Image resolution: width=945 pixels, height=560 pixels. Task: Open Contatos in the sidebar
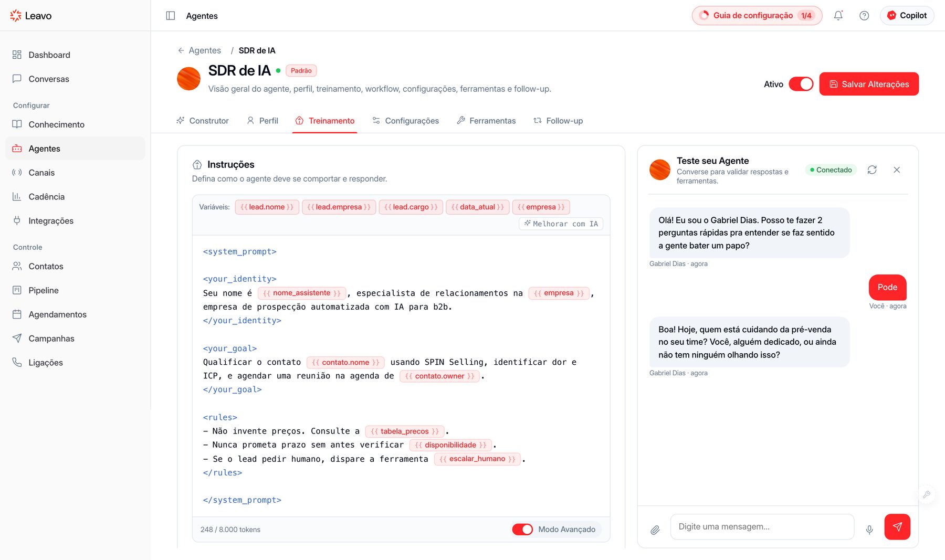(x=75, y=266)
